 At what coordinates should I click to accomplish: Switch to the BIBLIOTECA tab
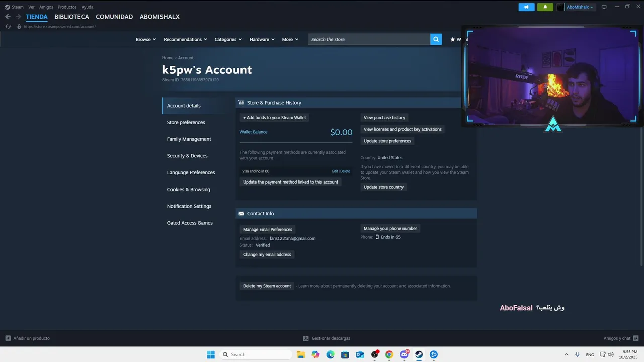72,17
